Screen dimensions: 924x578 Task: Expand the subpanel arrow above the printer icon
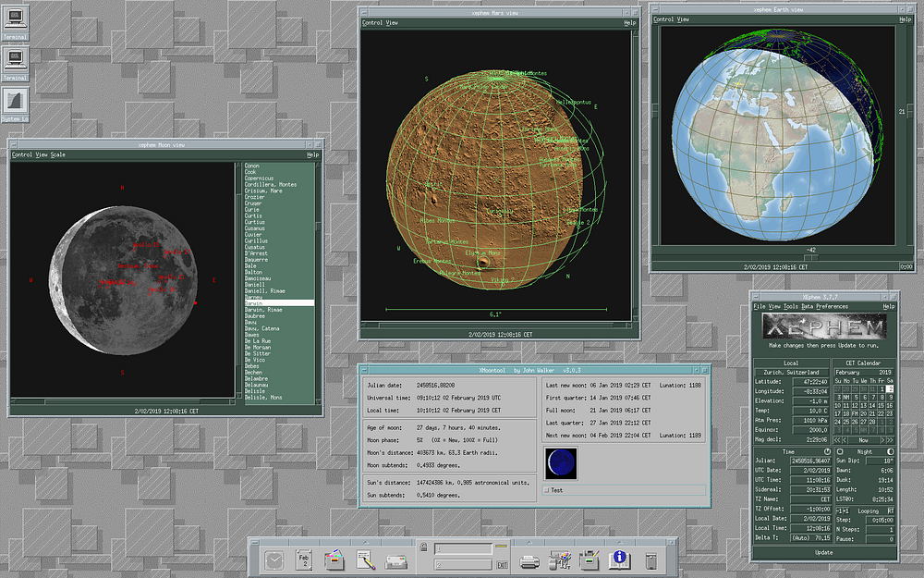528,542
